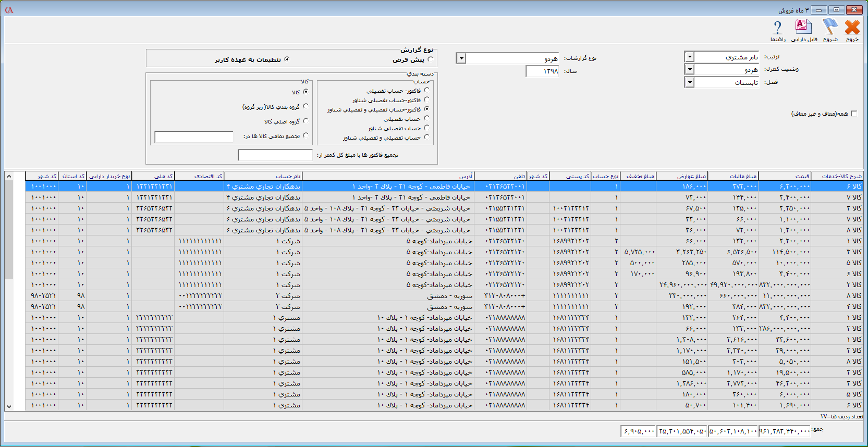Click the تجمیع فاکتور ها amount input field
The height and width of the screenshot is (447, 868).
275,155
